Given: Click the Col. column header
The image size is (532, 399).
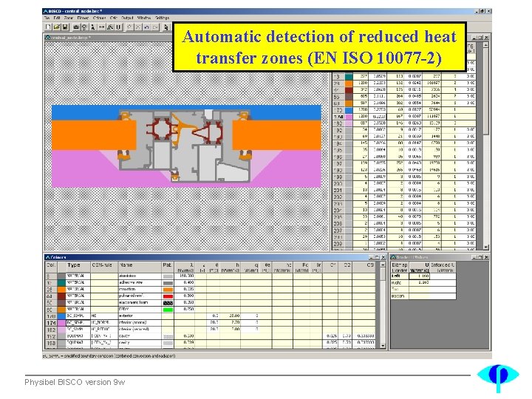Looking at the screenshot, I should click(51, 267).
